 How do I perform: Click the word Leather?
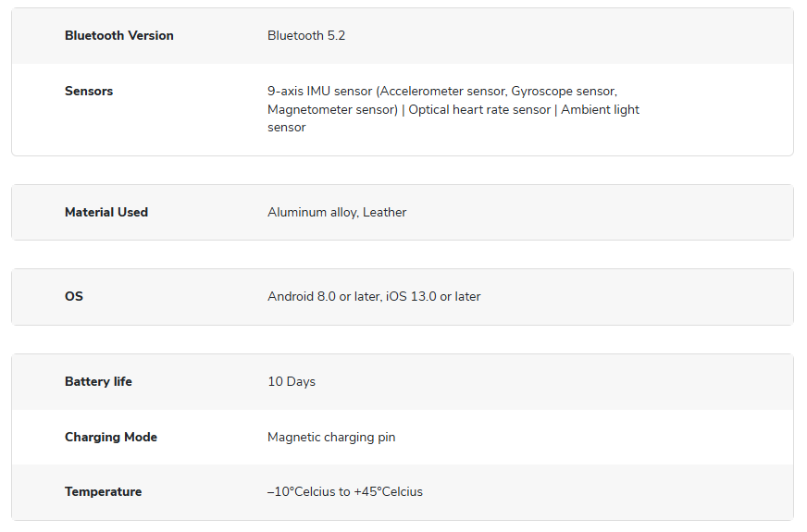(x=385, y=212)
